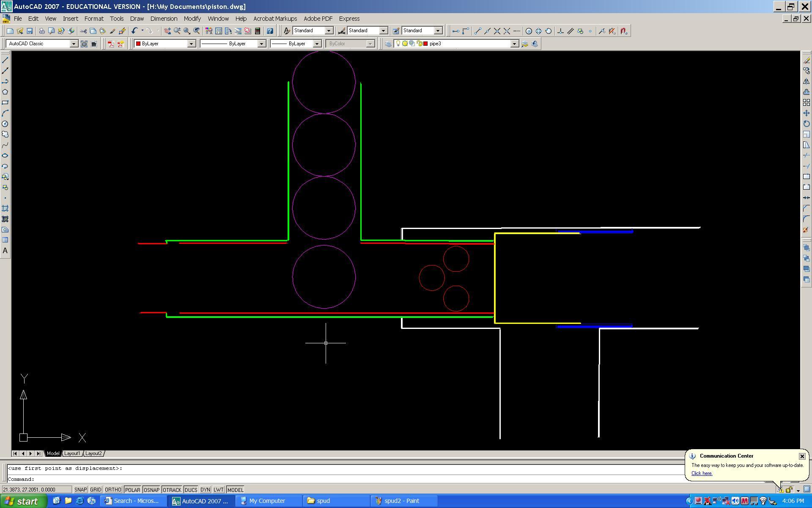
Task: Toggle ORTHO mode in status bar
Action: pos(113,490)
